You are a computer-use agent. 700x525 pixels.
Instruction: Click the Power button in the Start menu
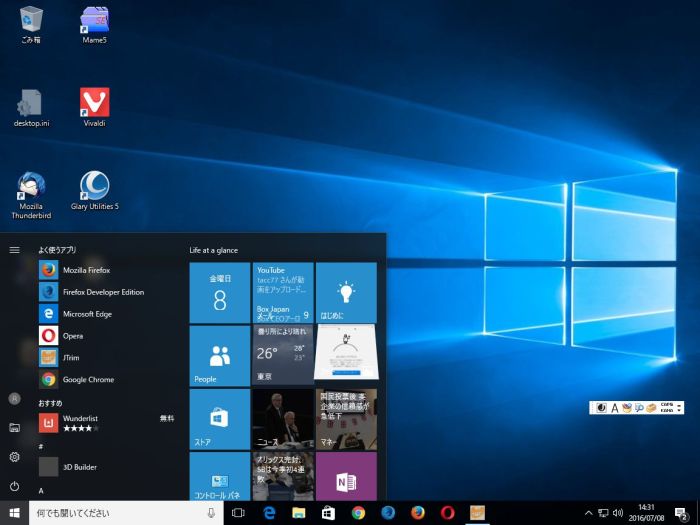pyautogui.click(x=14, y=486)
